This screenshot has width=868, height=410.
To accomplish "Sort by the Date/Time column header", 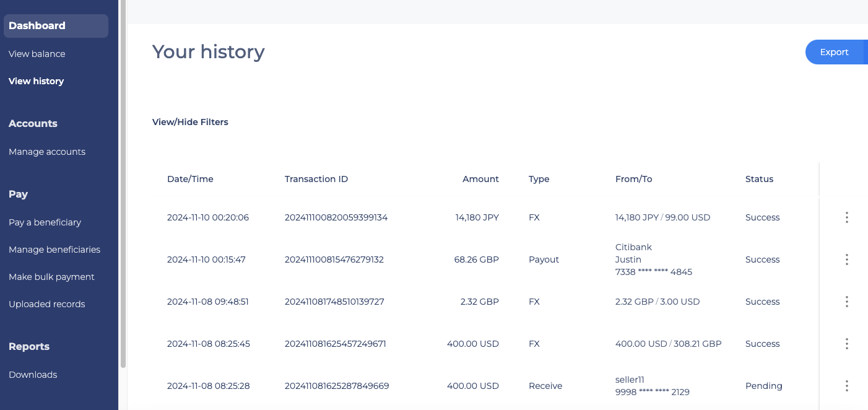I will [x=190, y=179].
